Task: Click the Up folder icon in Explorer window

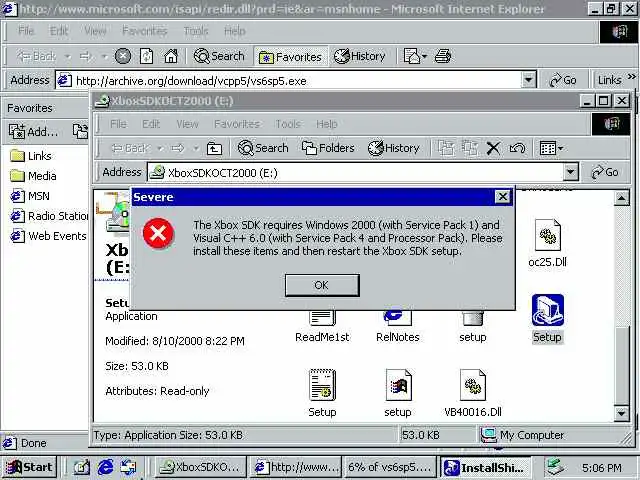Action: pos(214,148)
